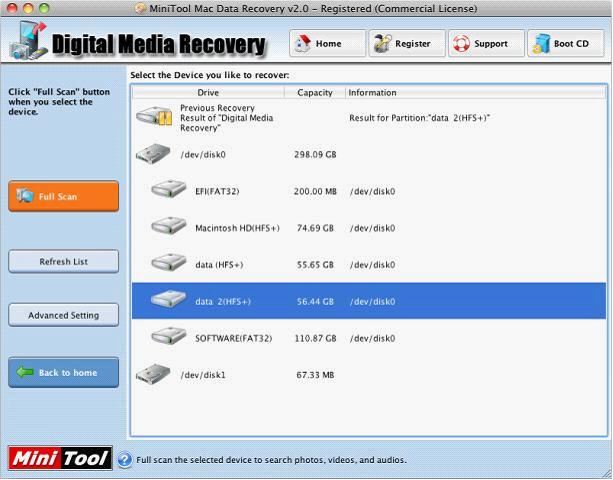The image size is (613, 480).
Task: Click the Drive column header
Action: point(208,93)
